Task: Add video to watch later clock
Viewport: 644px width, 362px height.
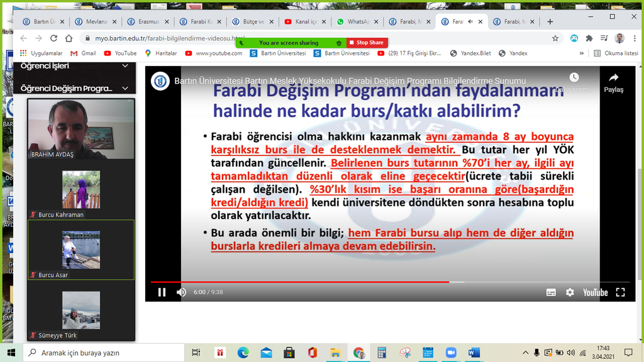Action: tap(574, 77)
